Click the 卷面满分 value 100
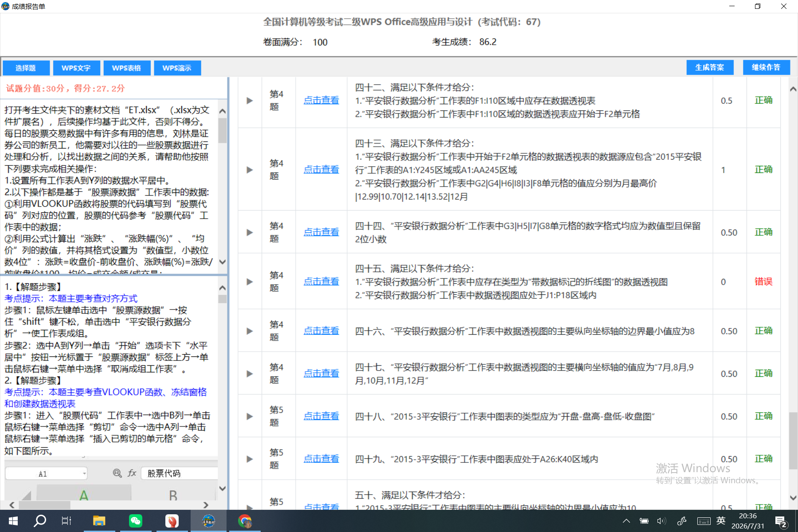Screen dimensions: 798x532 pyautogui.click(x=320, y=42)
